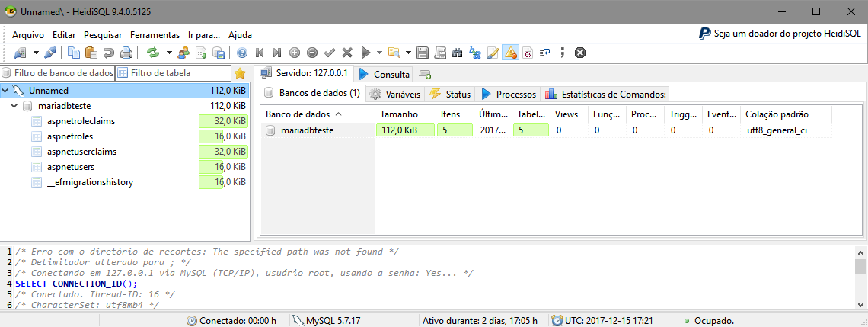868x327 pixels.
Task: Collapse the Unnamed session tree node
Action: click(5, 90)
